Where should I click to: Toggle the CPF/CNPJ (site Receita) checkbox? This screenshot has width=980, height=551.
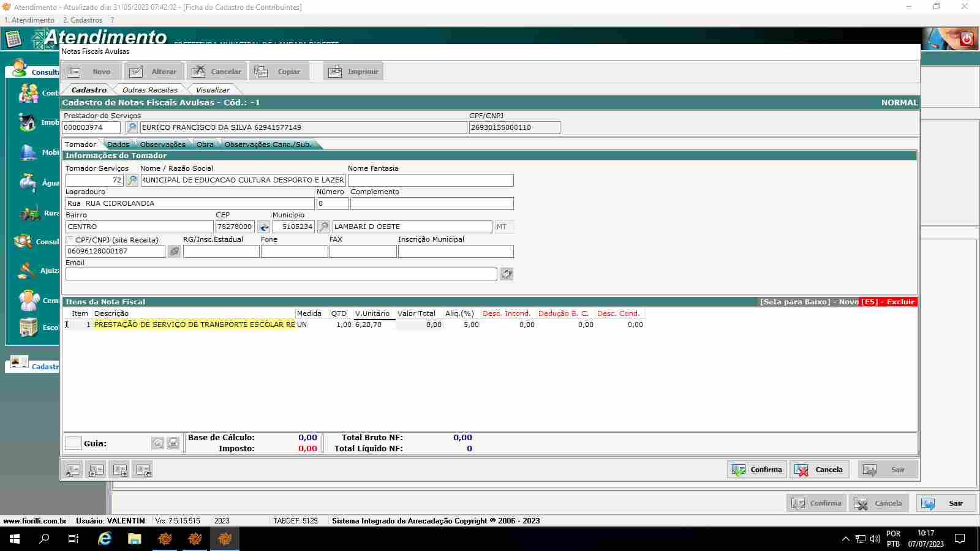[70, 240]
